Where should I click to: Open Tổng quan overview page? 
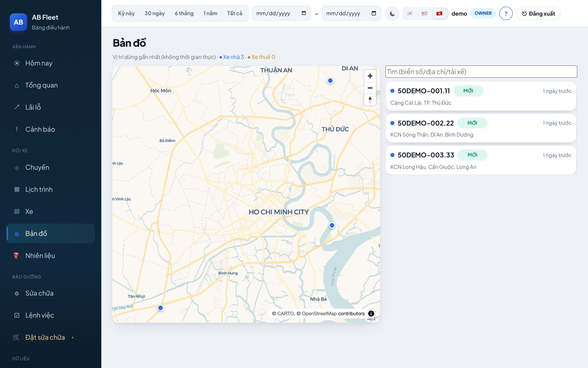coord(51,85)
